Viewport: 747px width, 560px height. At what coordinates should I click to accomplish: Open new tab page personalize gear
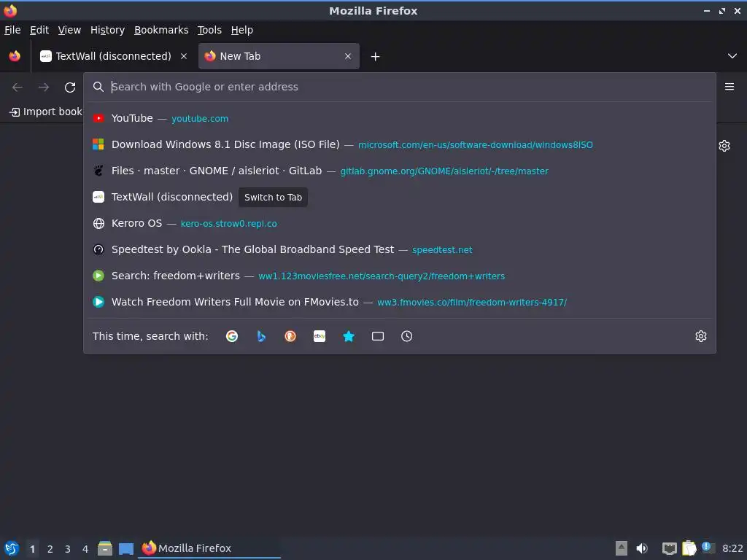(724, 146)
